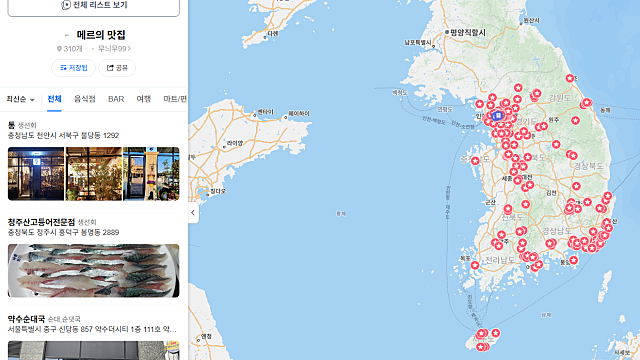This screenshot has height=360, width=640.
Task: Open first photo of the 불당동 1292 restaurant
Action: [36, 174]
